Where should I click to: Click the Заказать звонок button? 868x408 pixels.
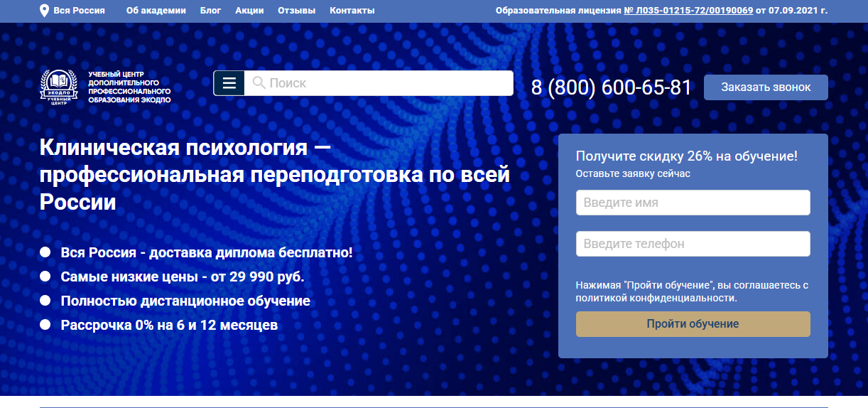[x=766, y=87]
